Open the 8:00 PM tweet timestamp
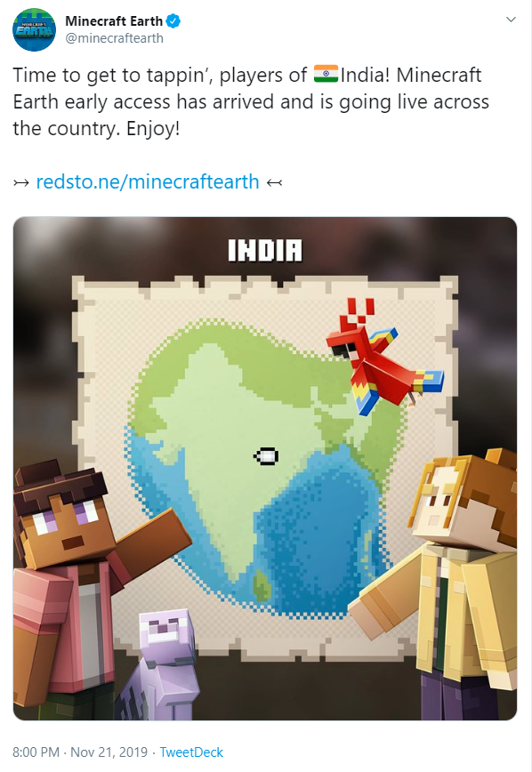Image resolution: width=532 pixels, height=772 pixels. (36, 752)
